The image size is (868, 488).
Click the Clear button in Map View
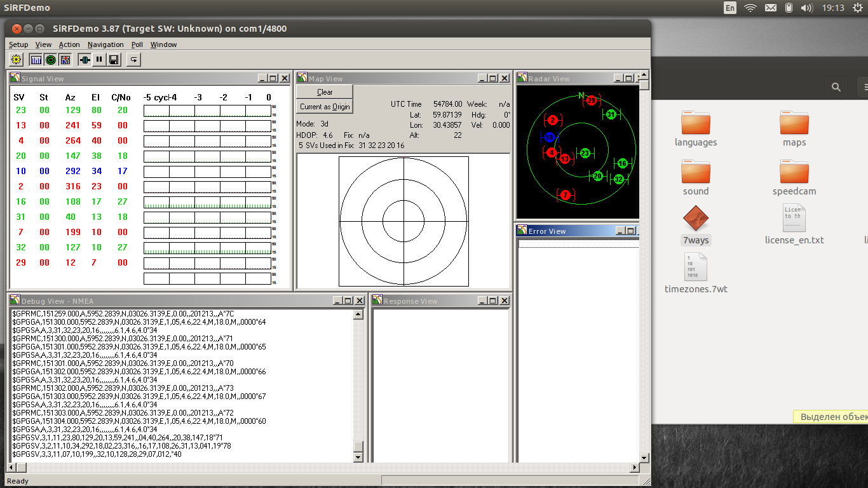click(x=325, y=92)
